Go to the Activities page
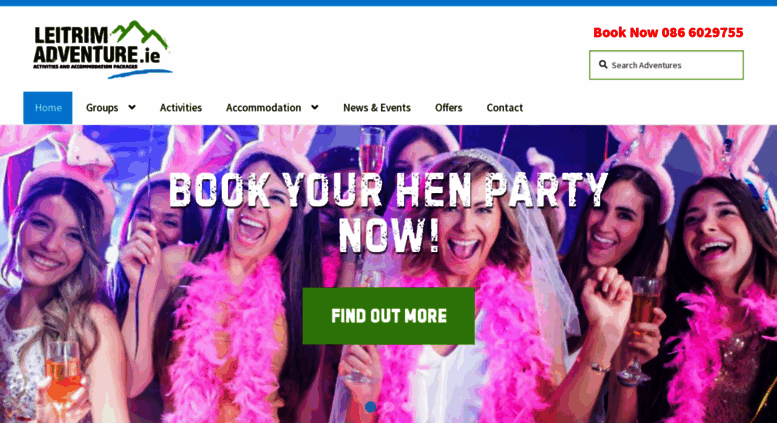Image resolution: width=777 pixels, height=423 pixels. [x=180, y=107]
